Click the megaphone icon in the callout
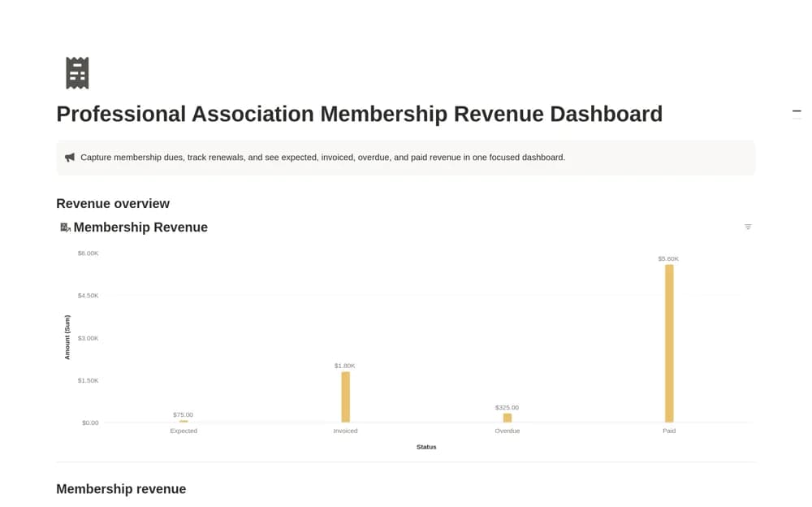812x507 pixels. point(69,157)
